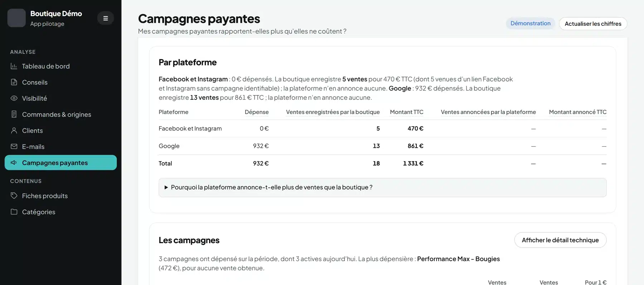644x285 pixels.
Task: Click the hamburger menu icon in sidebar
Action: 106,18
